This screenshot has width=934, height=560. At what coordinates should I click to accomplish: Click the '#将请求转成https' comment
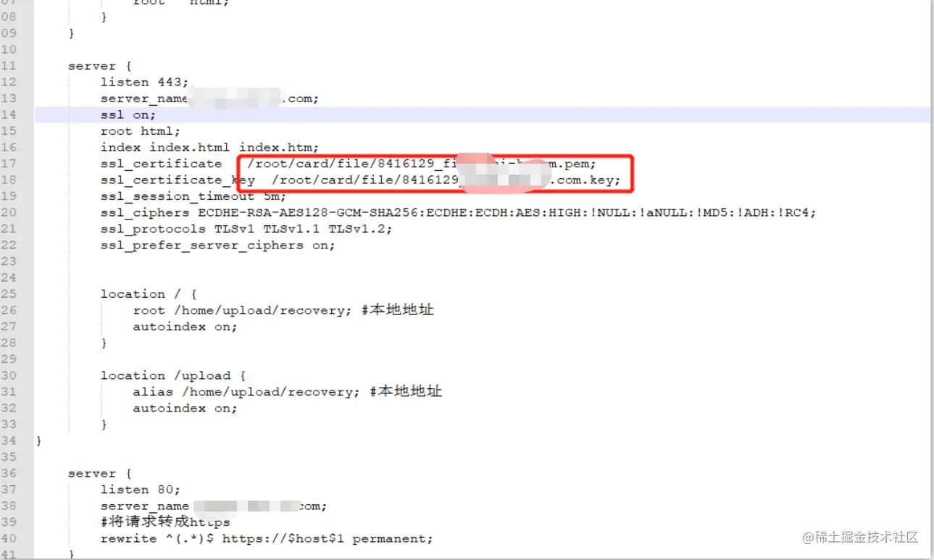click(165, 522)
